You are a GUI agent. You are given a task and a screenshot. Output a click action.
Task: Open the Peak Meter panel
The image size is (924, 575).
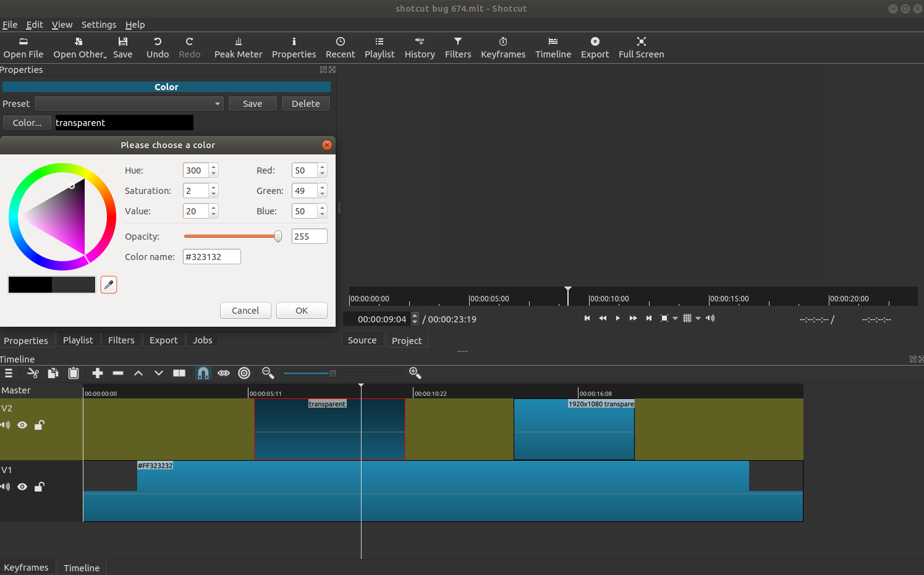coord(239,47)
